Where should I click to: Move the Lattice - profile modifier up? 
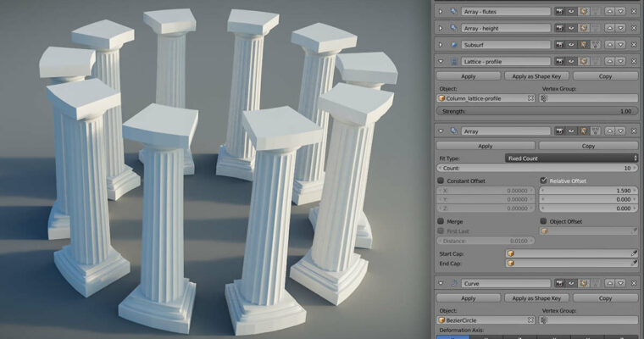(609, 61)
